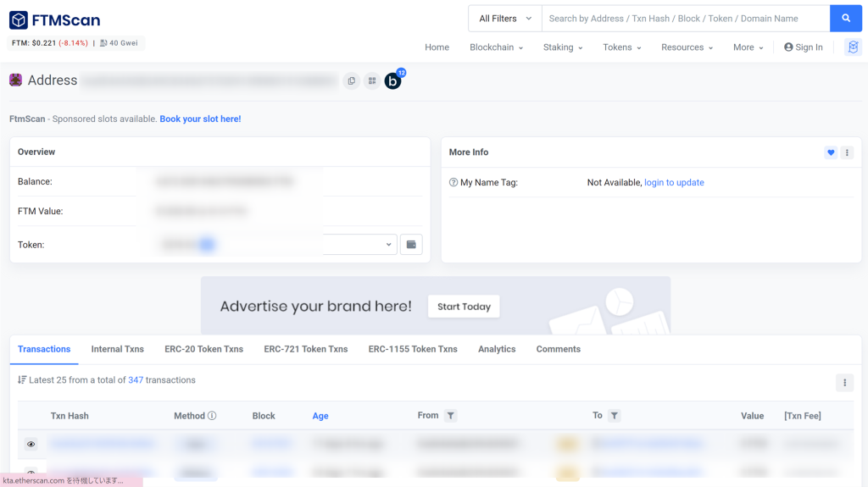This screenshot has height=487, width=868.
Task: Filter by From address funnel icon
Action: pos(451,416)
